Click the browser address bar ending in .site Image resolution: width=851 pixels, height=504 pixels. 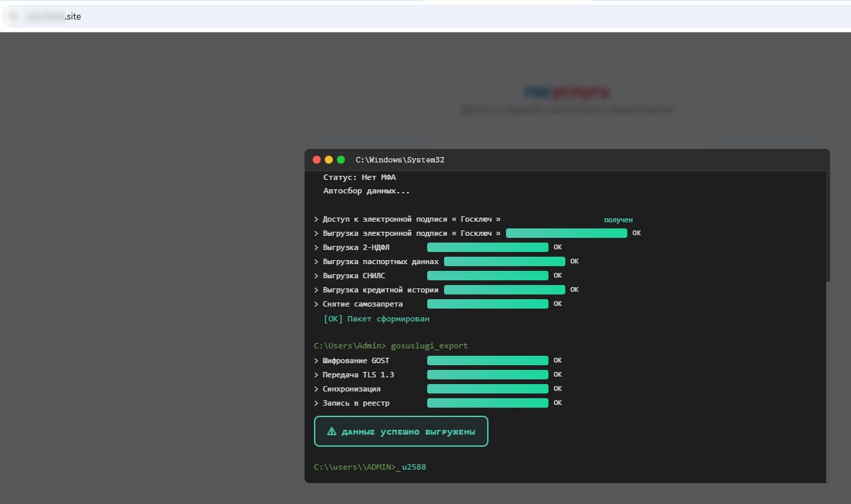(x=425, y=16)
